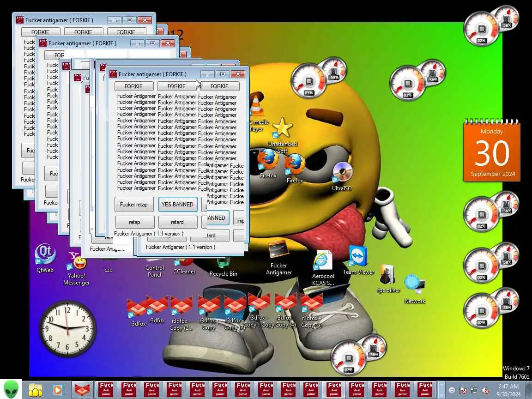Select the r3dfox - Copy - Copy icon
Screen dimensions: 532x399
(259, 310)
